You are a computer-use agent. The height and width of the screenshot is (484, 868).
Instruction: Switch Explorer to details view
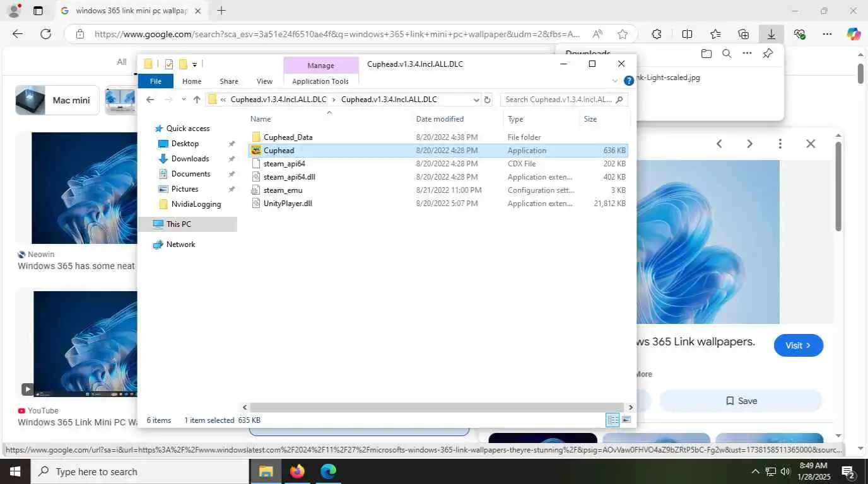point(613,420)
